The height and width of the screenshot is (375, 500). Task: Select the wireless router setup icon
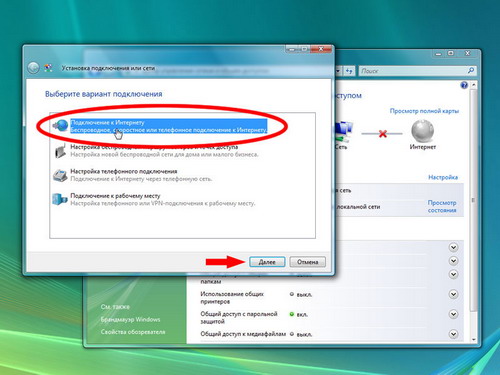coord(60,151)
